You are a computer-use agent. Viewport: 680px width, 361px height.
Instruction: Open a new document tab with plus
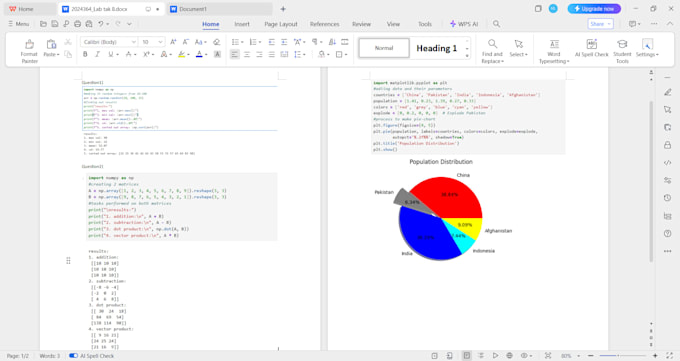(x=283, y=9)
